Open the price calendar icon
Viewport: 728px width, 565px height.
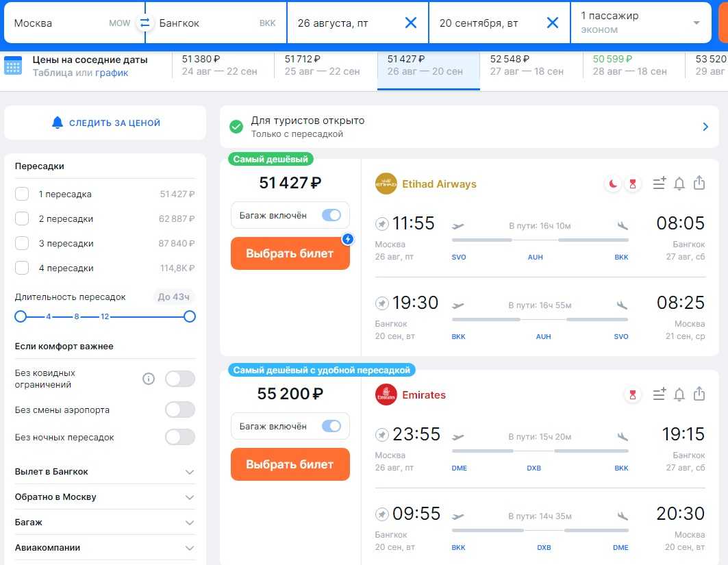coord(13,66)
